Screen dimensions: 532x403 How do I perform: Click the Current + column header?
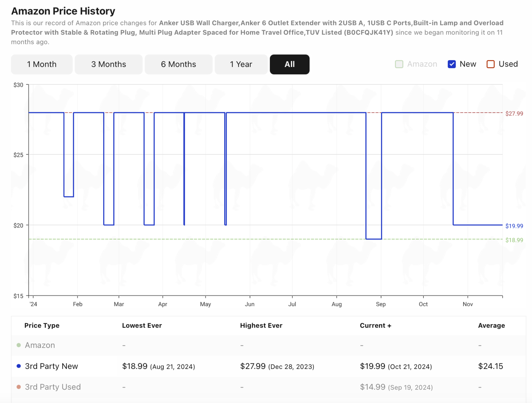375,325
